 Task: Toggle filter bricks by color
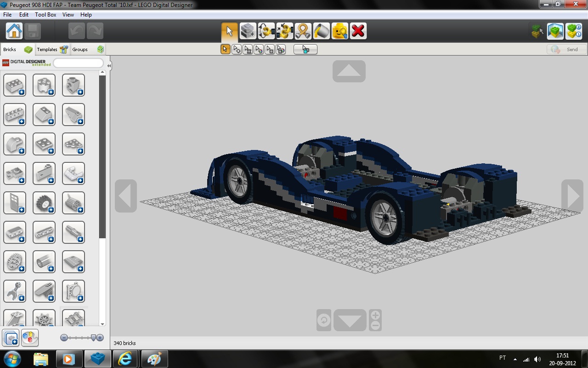coord(30,338)
